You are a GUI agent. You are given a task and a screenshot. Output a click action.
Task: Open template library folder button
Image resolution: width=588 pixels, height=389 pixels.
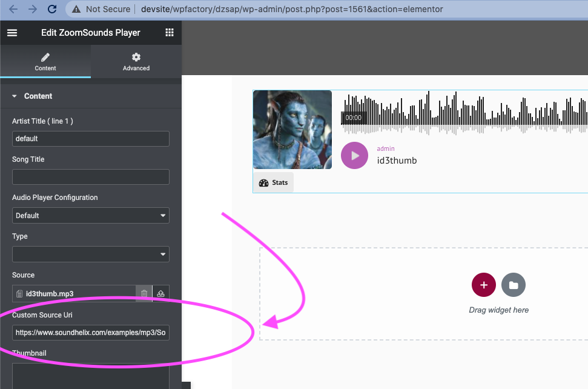coord(514,285)
